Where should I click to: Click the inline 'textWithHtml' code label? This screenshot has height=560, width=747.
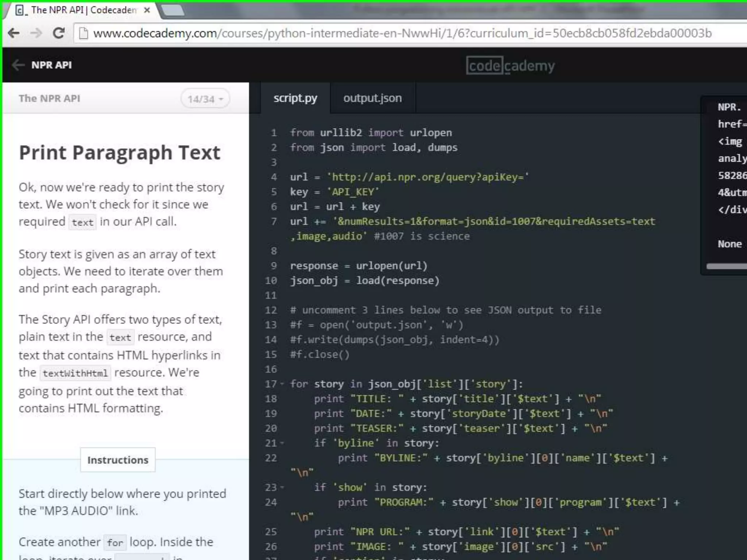[75, 373]
